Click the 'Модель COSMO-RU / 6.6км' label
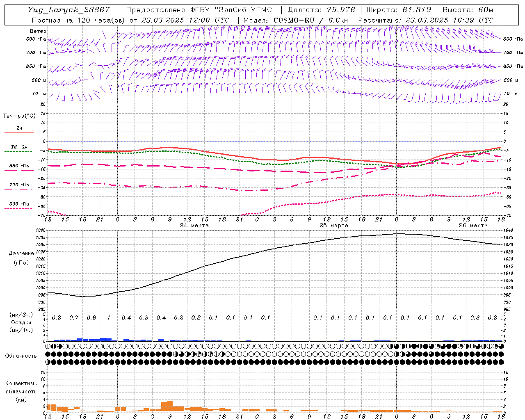Image resolution: width=525 pixels, height=420 pixels. click(296, 20)
